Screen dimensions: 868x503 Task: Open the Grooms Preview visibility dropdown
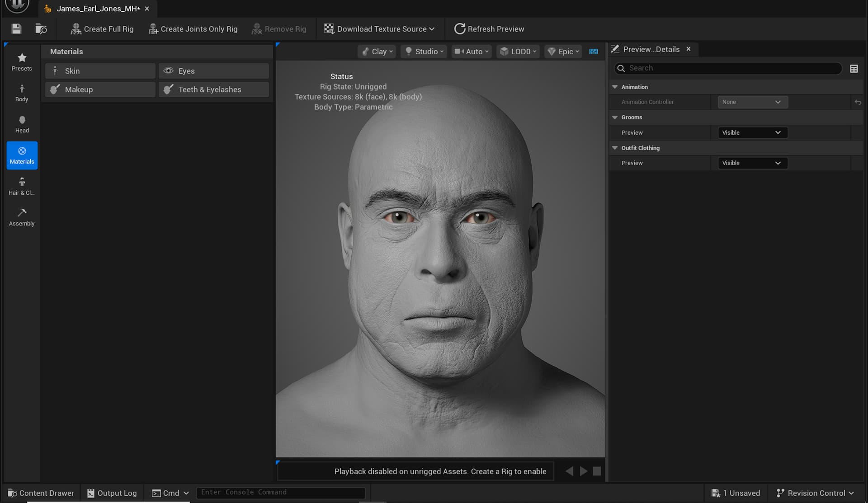click(x=752, y=132)
